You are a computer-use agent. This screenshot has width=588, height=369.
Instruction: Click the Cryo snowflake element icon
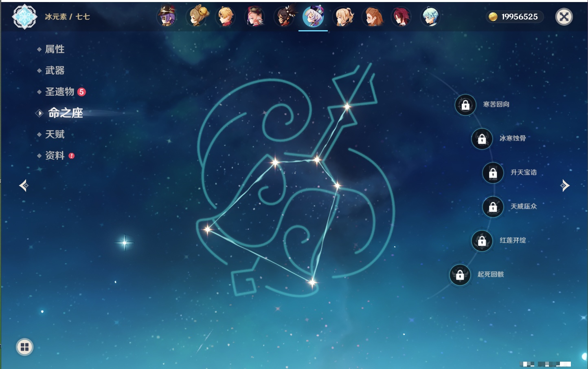tap(25, 17)
